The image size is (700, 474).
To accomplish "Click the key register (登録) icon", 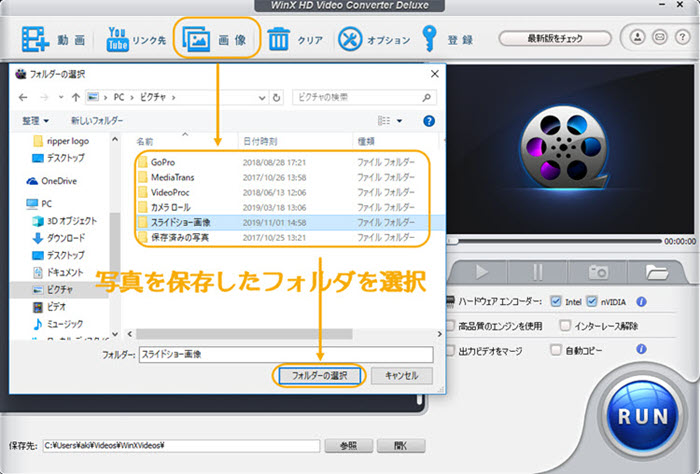I will [x=429, y=39].
